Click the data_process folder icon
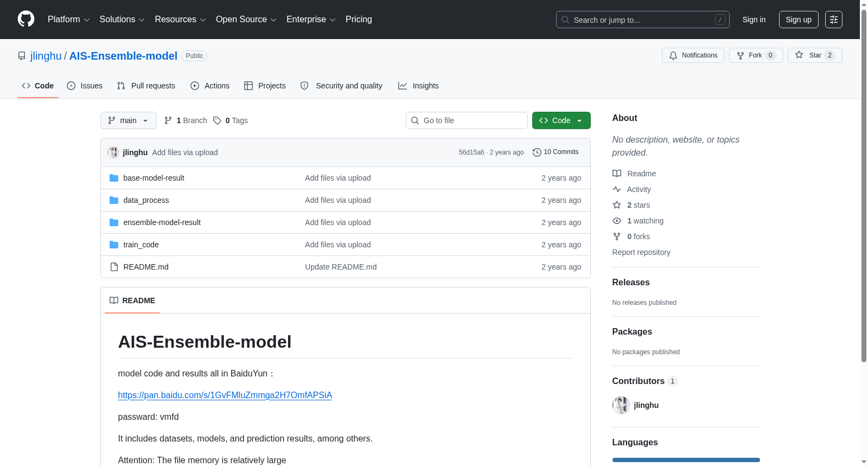Viewport: 868px width, 467px height. [114, 200]
